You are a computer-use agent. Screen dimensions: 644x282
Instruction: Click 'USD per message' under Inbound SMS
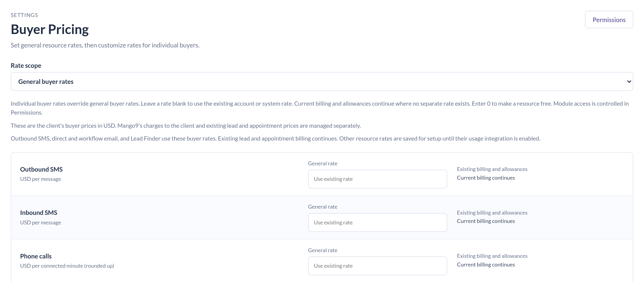(x=41, y=222)
